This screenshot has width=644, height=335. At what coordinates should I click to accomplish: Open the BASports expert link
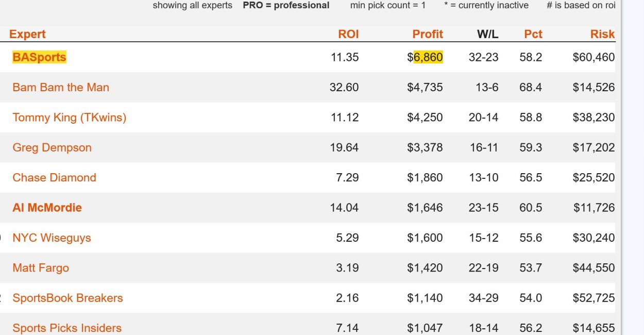[x=40, y=57]
